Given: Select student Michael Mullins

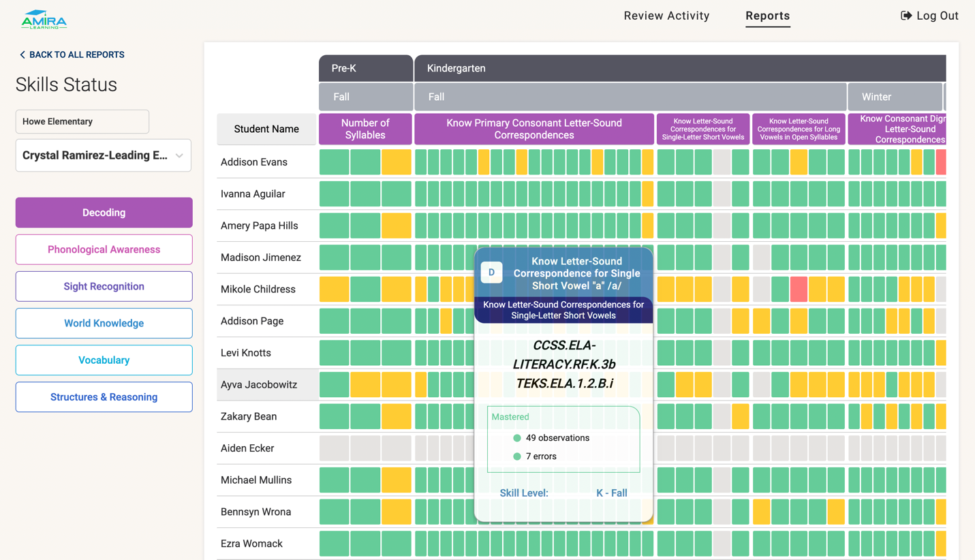Looking at the screenshot, I should [256, 480].
